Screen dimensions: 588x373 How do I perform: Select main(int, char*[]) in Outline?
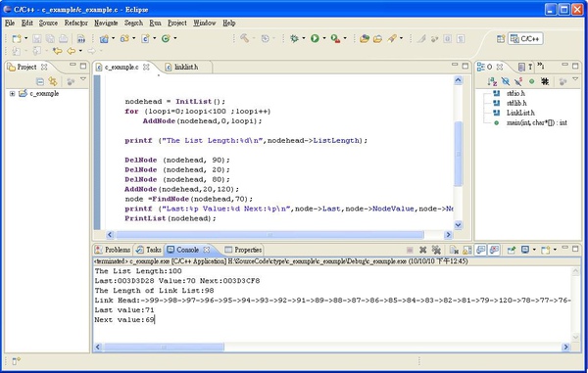tap(537, 122)
